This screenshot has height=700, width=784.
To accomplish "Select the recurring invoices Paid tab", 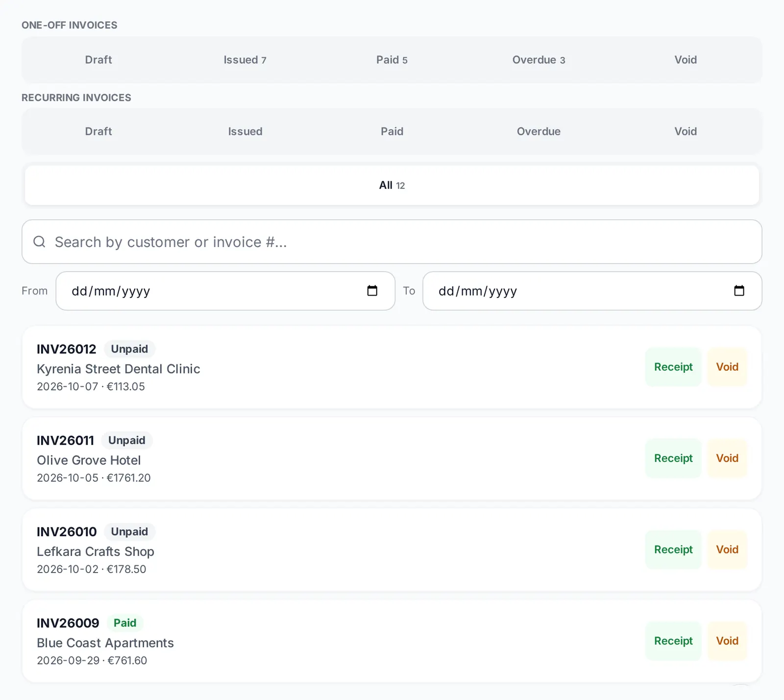I will coord(392,131).
